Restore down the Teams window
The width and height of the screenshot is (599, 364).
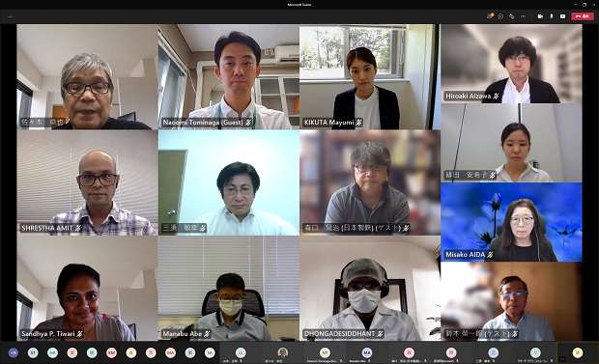pos(585,5)
